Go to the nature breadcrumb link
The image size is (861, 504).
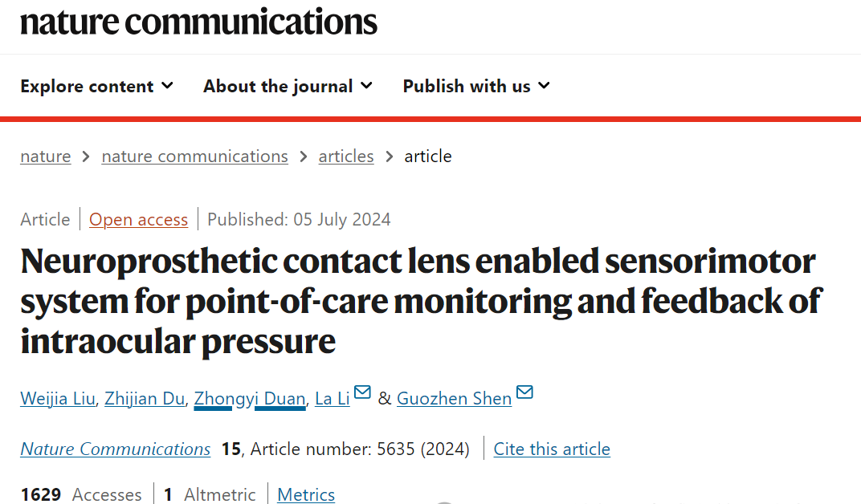click(45, 156)
